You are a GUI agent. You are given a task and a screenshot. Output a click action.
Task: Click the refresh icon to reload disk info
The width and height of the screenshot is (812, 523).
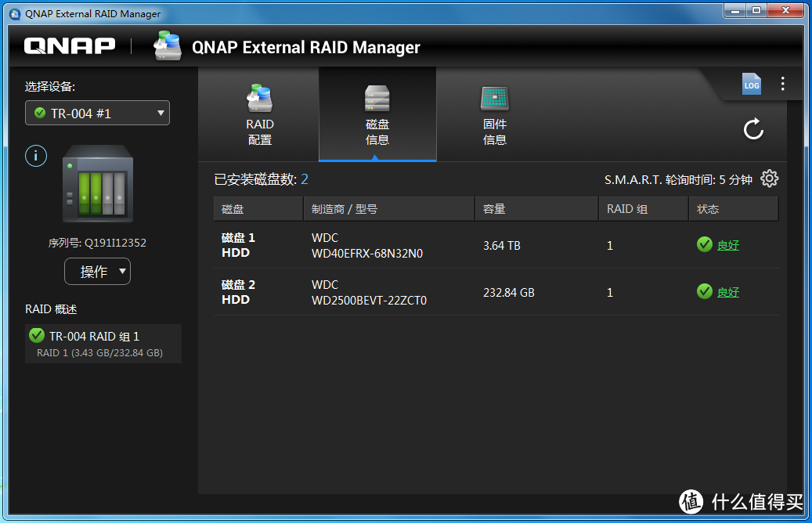pos(752,130)
